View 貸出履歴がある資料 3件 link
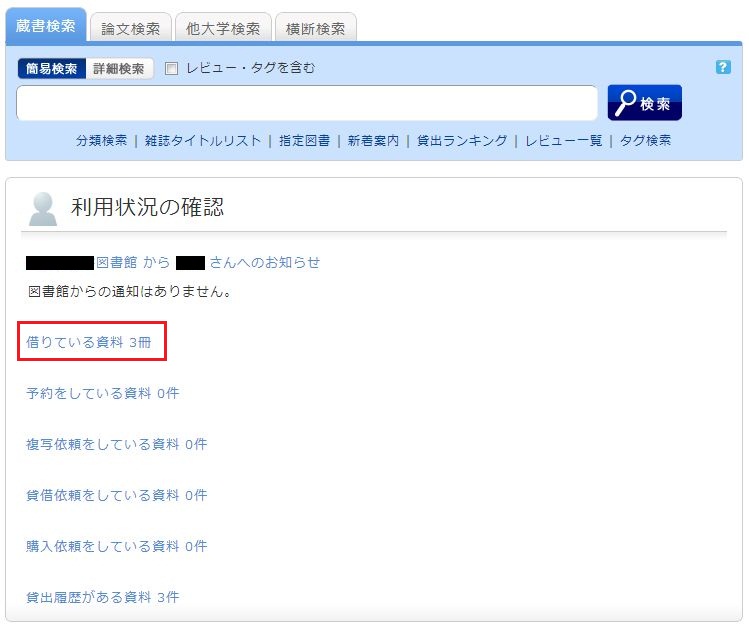 coord(102,597)
